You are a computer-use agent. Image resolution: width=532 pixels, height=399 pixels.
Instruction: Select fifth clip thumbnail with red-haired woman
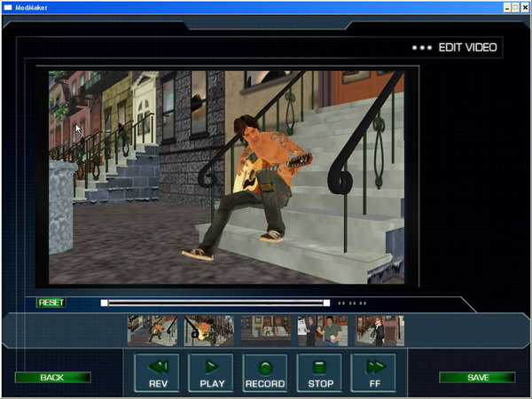tap(379, 331)
